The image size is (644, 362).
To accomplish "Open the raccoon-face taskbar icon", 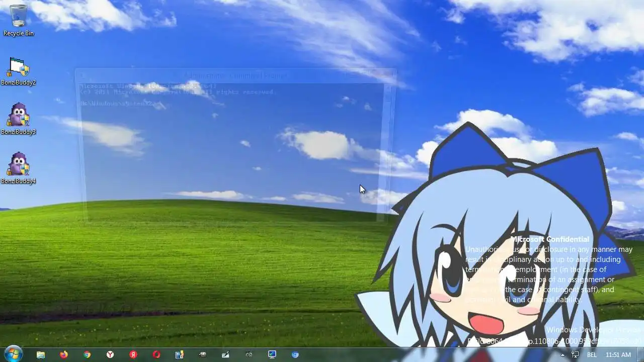I will point(249,354).
